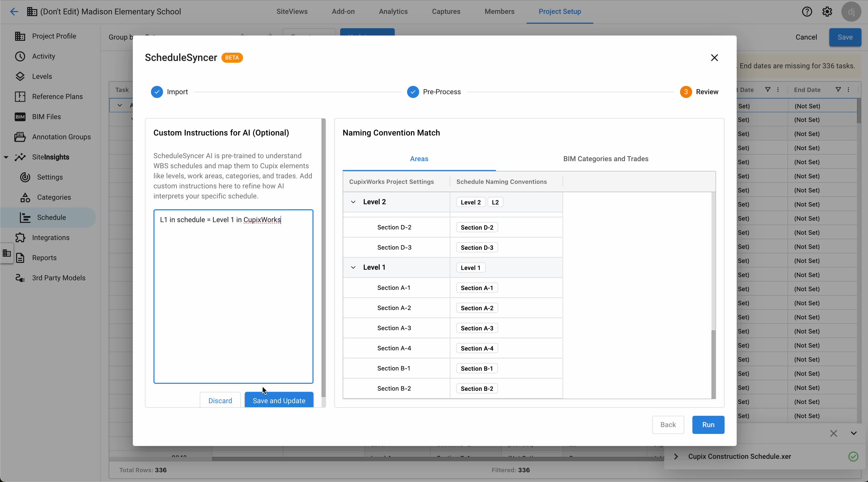Open the settings gear icon in header
Screen dimensions: 868x482
coord(827,12)
